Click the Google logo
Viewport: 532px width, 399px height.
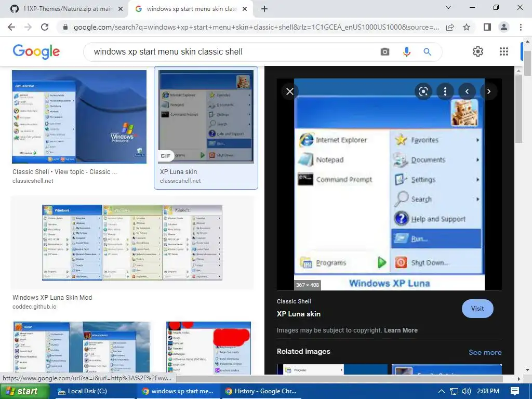36,51
